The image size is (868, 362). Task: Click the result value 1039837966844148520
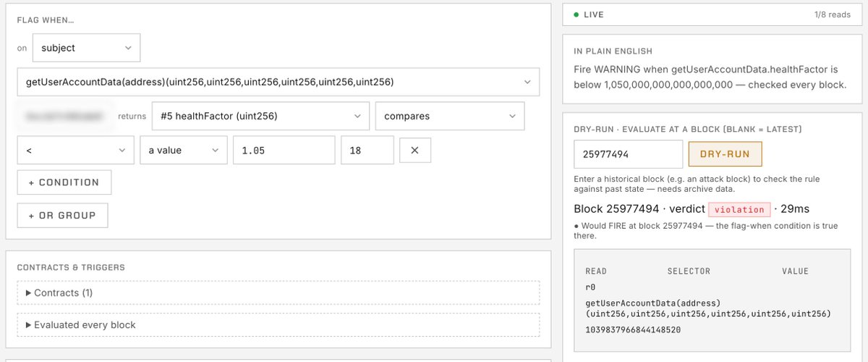[x=633, y=329]
